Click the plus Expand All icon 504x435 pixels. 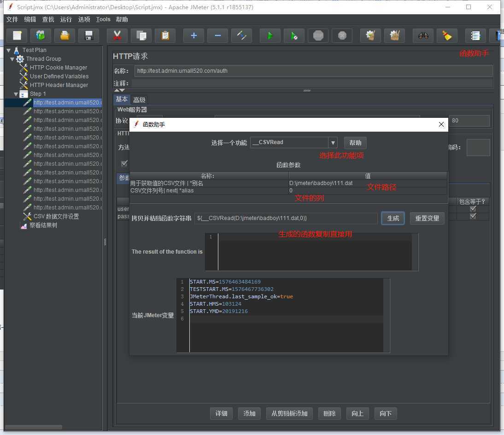pyautogui.click(x=193, y=35)
